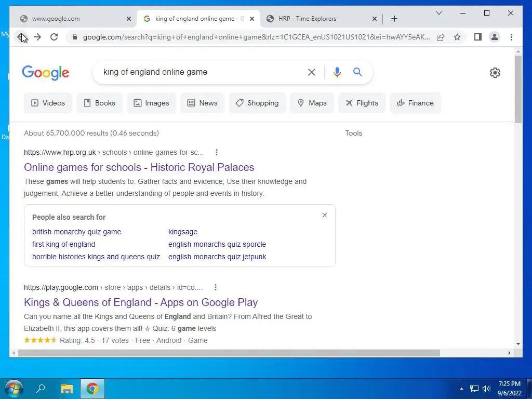Search horrible histories kings and queens quiz
Image resolution: width=532 pixels, height=399 pixels.
click(x=96, y=257)
